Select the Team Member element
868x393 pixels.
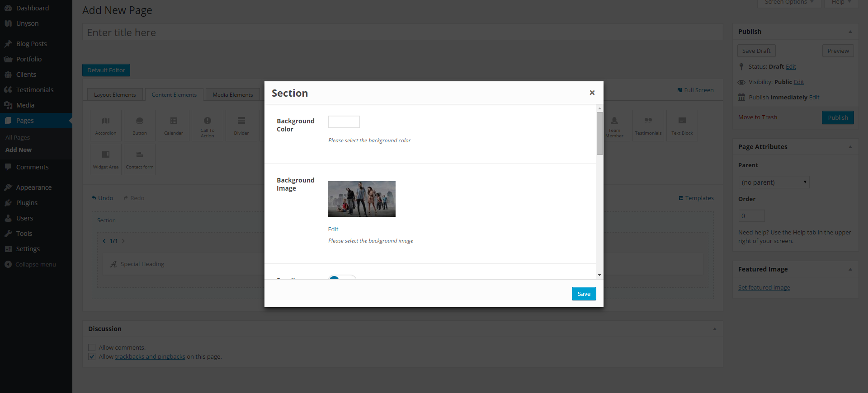tap(614, 125)
